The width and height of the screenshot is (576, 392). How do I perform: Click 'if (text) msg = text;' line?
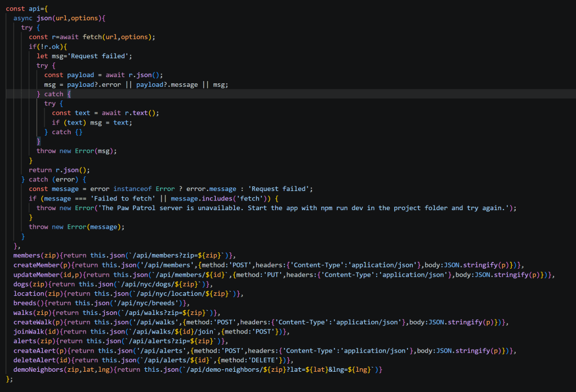(x=92, y=122)
